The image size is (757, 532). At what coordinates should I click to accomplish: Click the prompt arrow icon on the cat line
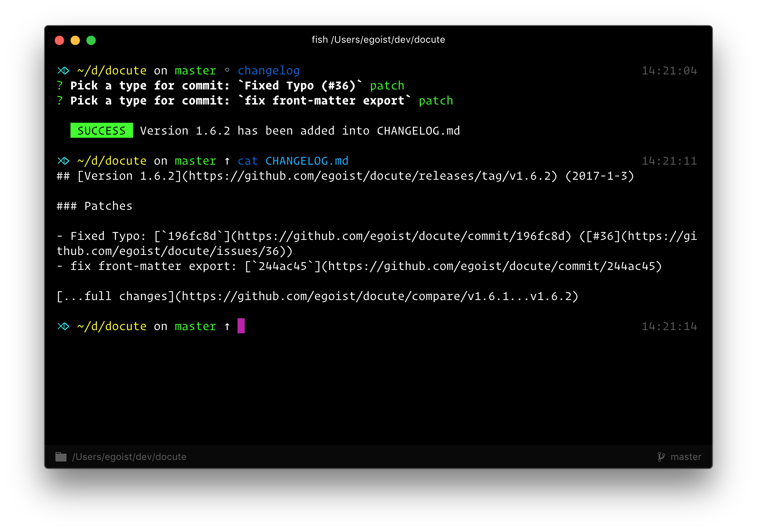[x=63, y=161]
